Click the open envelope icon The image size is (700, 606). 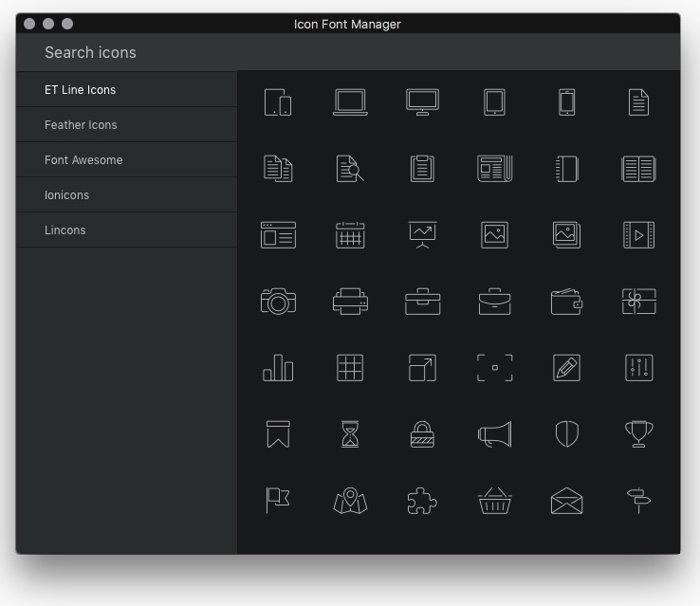point(567,500)
